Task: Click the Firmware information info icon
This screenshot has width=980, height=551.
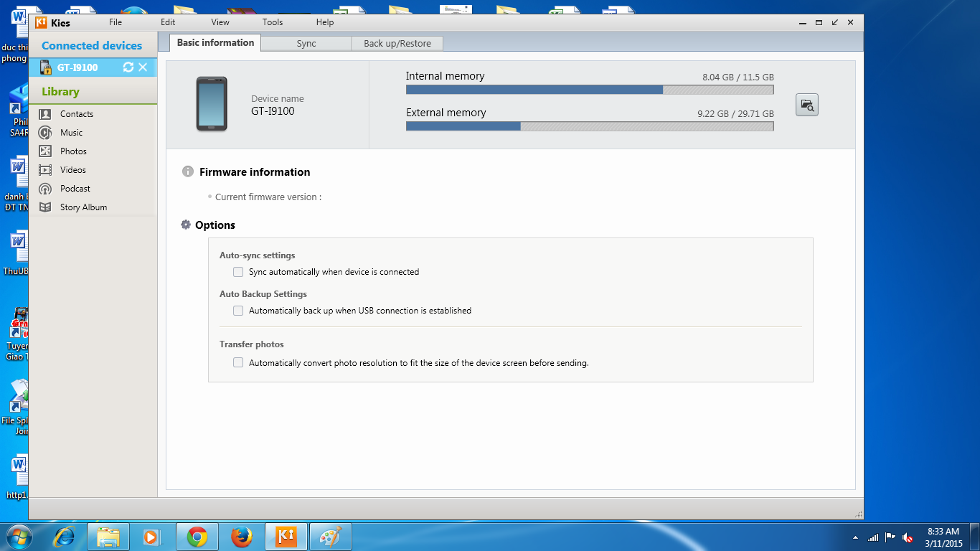Action: (188, 171)
